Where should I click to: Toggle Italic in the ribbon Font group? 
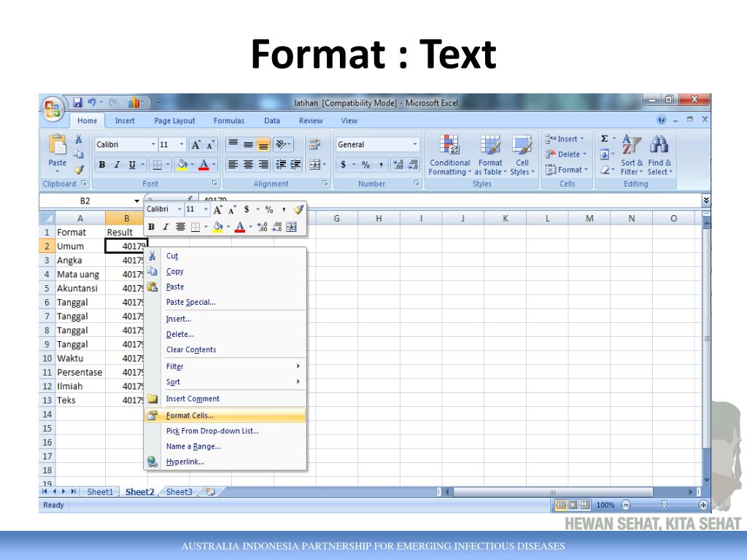coord(117,165)
